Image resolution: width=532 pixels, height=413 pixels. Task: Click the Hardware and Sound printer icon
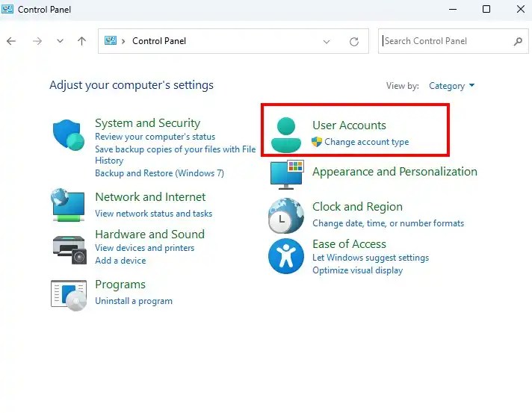(x=69, y=249)
